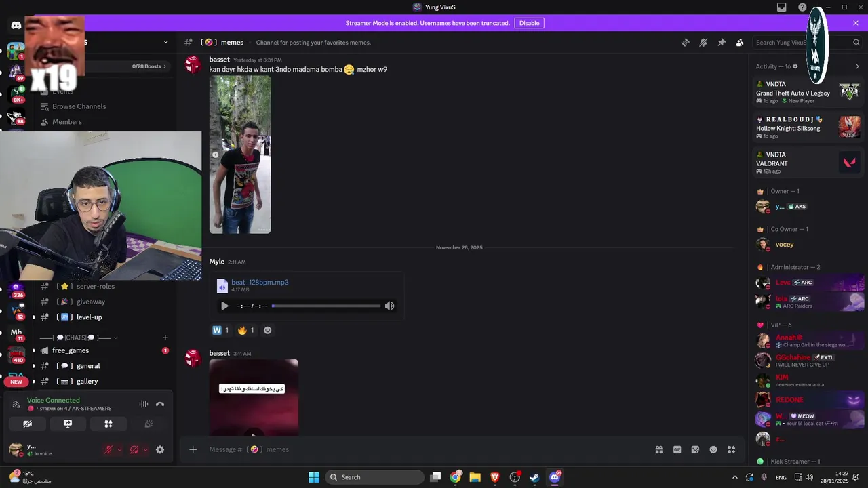This screenshot has width=868, height=488.
Task: Open Steam from the taskbar
Action: 534,477
